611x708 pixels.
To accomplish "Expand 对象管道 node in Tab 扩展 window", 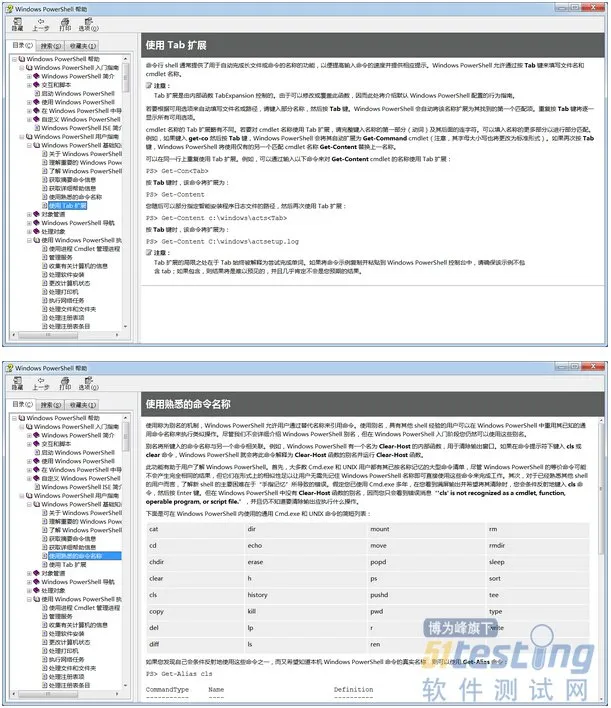I will point(29,214).
